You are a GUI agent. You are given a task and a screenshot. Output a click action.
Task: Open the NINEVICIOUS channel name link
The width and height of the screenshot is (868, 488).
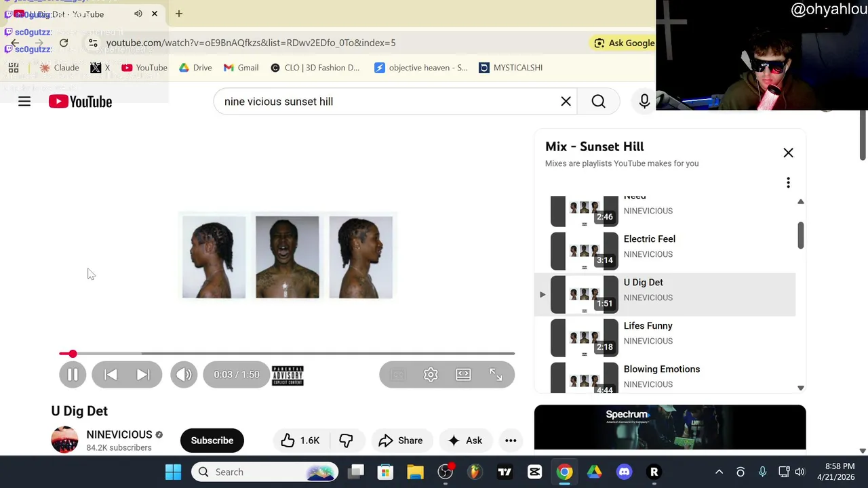119,434
